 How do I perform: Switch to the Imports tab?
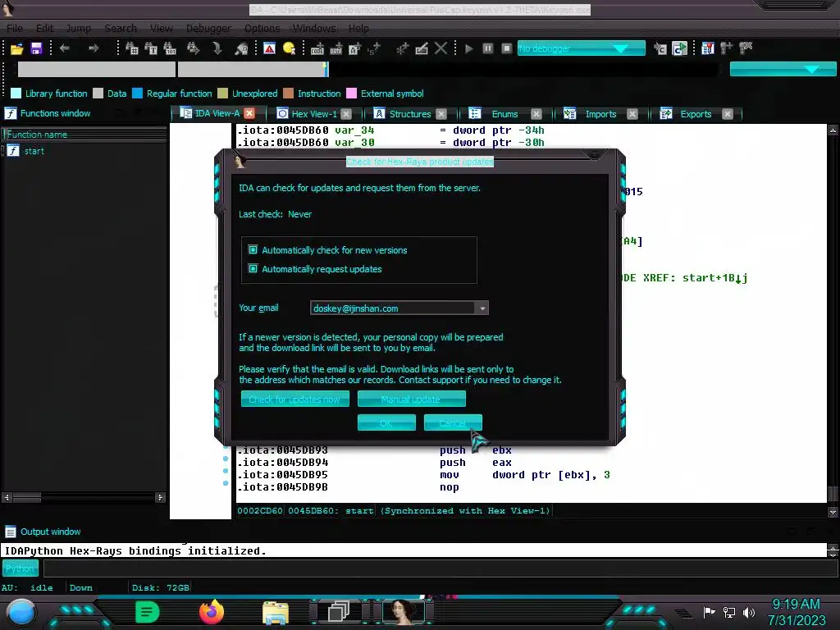(600, 114)
